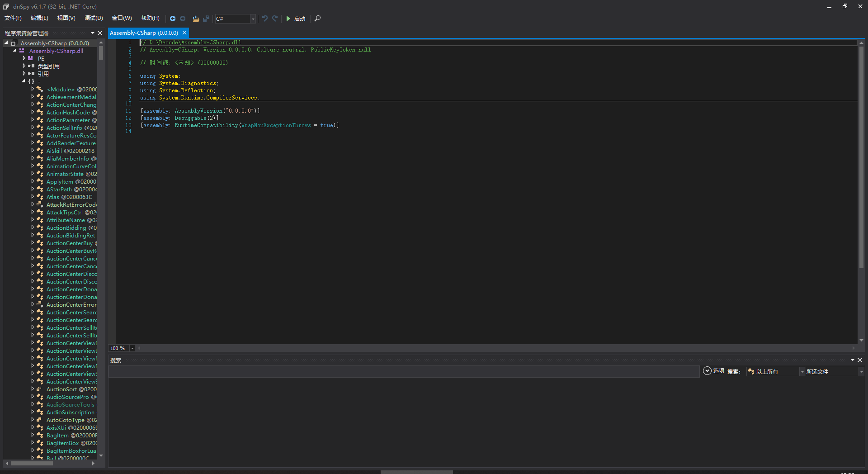
Task: Click the search text input field
Action: [404, 371]
